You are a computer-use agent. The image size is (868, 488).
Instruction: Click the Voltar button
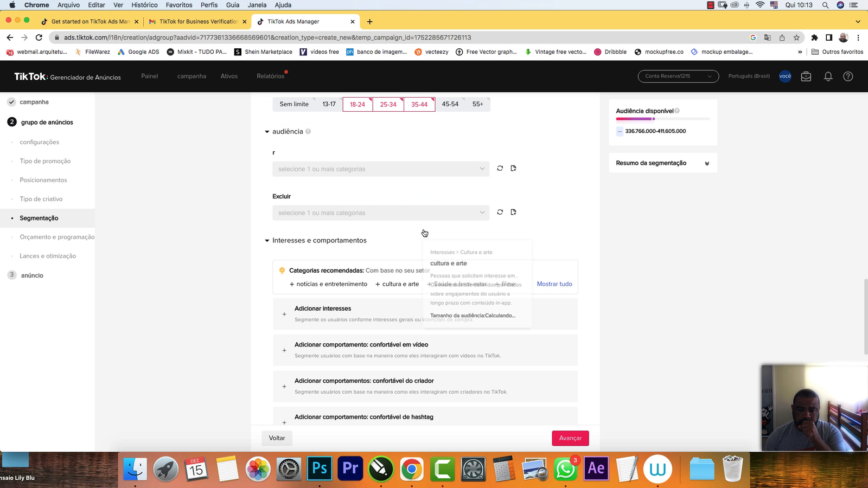277,438
